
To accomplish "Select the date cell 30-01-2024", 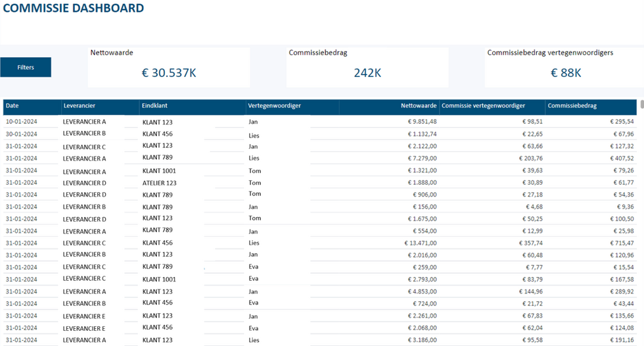I will pos(21,134).
